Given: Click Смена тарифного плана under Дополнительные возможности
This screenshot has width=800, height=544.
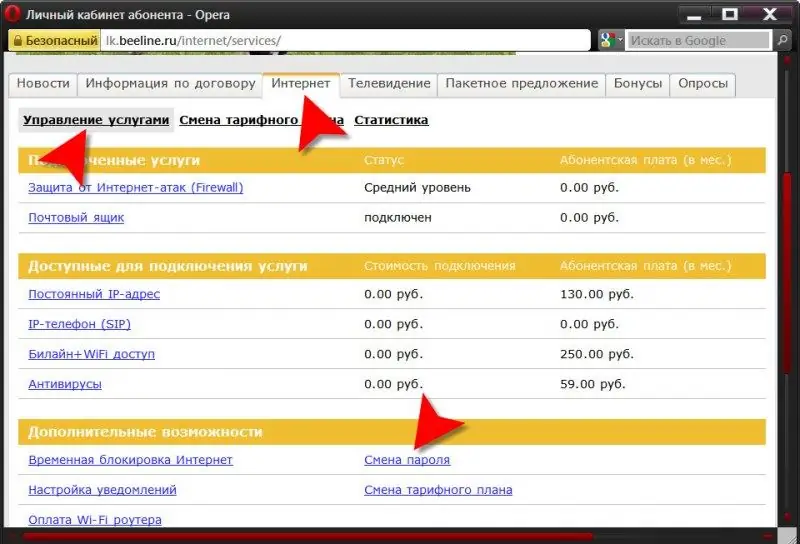Looking at the screenshot, I should click(438, 490).
